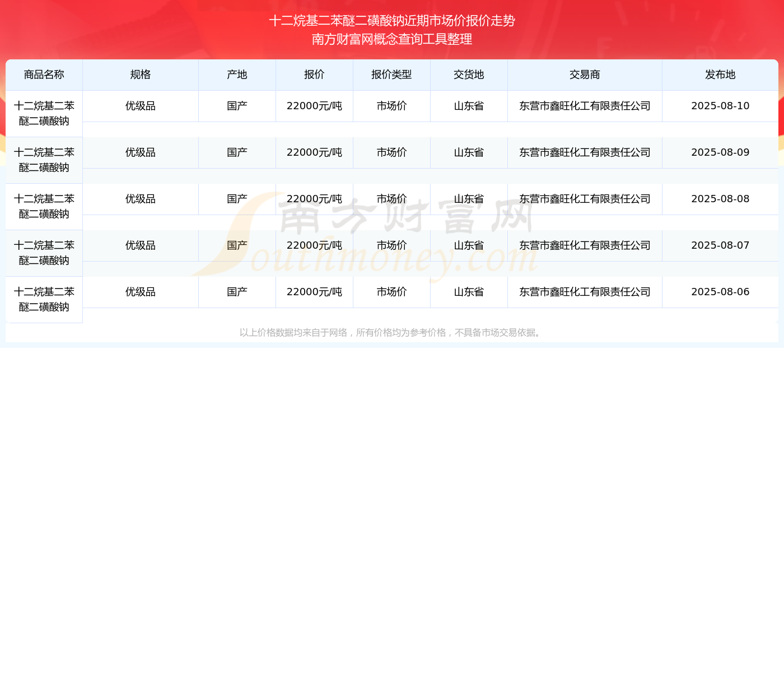Click 22000元/吨 in the 2025-08-08 row
The image size is (784, 675).
coord(315,199)
